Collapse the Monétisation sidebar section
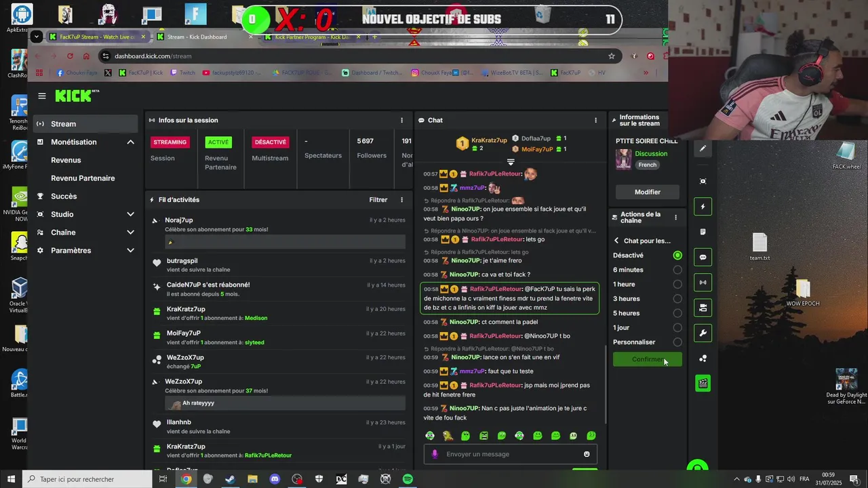 [130, 142]
